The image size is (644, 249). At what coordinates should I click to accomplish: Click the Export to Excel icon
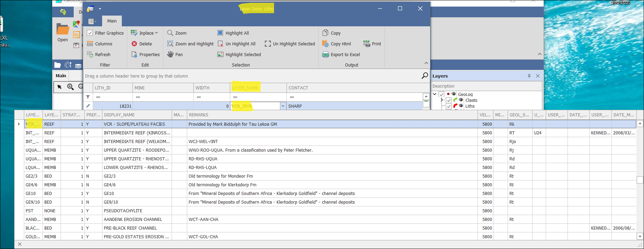[x=325, y=55]
